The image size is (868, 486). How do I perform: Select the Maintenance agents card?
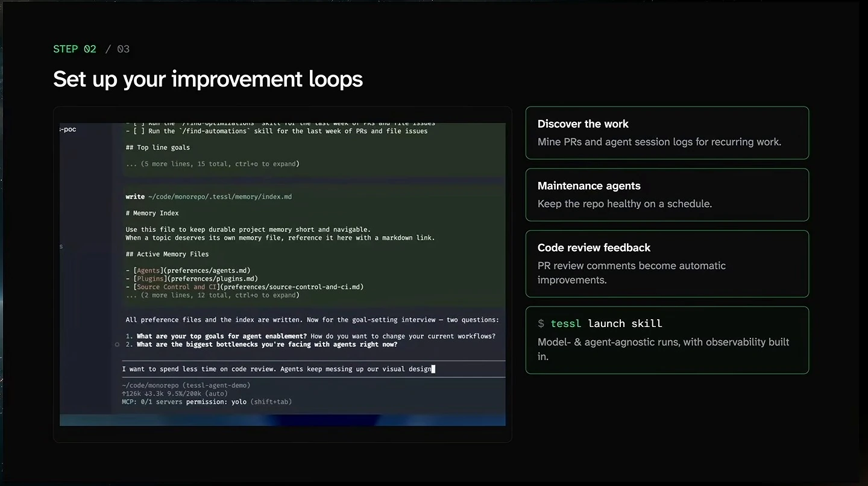pyautogui.click(x=667, y=195)
